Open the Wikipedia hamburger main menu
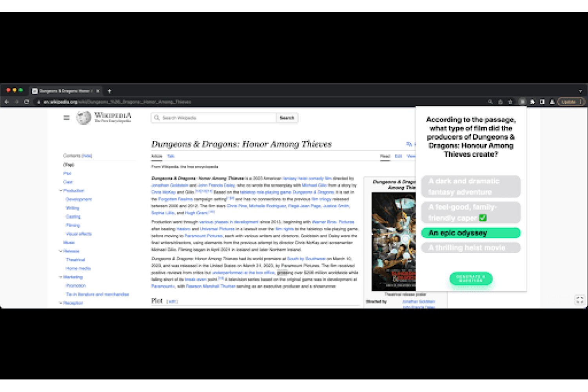 tap(67, 118)
